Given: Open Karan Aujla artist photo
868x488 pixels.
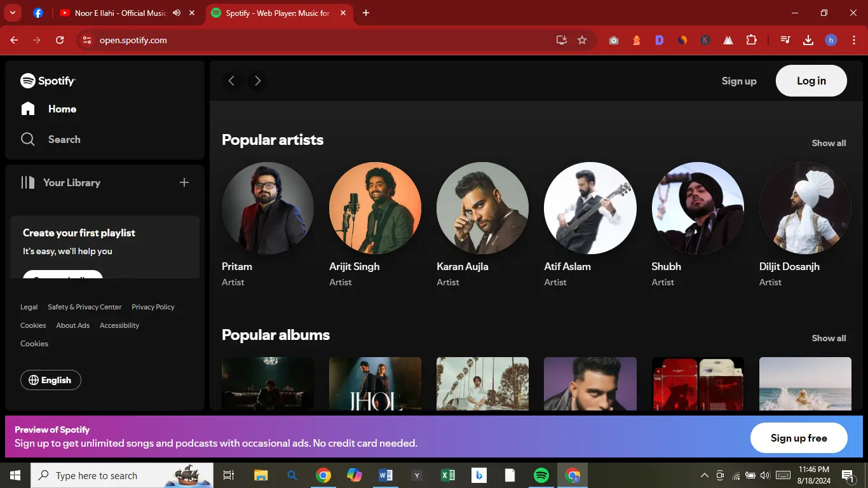Looking at the screenshot, I should tap(482, 208).
